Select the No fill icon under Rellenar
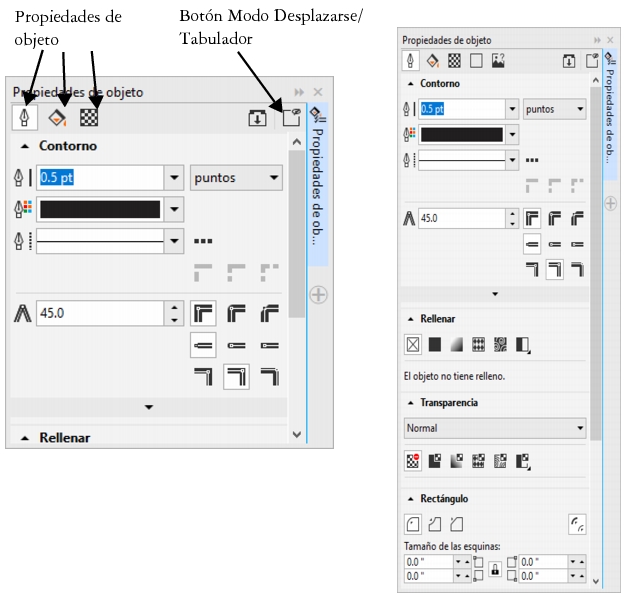The width and height of the screenshot is (627, 594). pyautogui.click(x=410, y=345)
